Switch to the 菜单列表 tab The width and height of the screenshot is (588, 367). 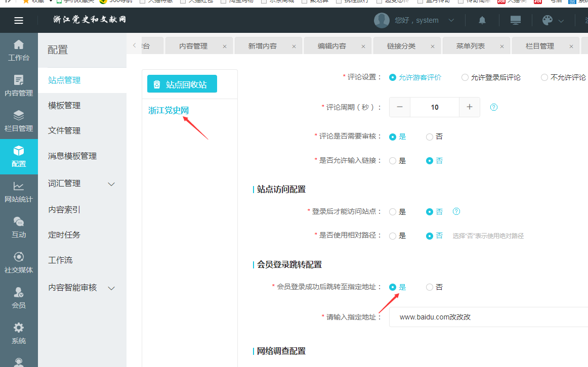[471, 46]
